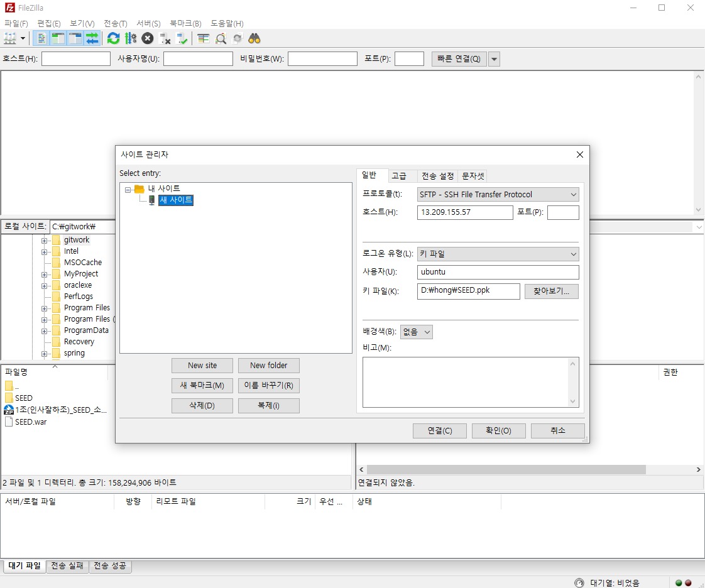
Task: Open the Site Manager dropdown arrow in toolbar
Action: (23, 39)
